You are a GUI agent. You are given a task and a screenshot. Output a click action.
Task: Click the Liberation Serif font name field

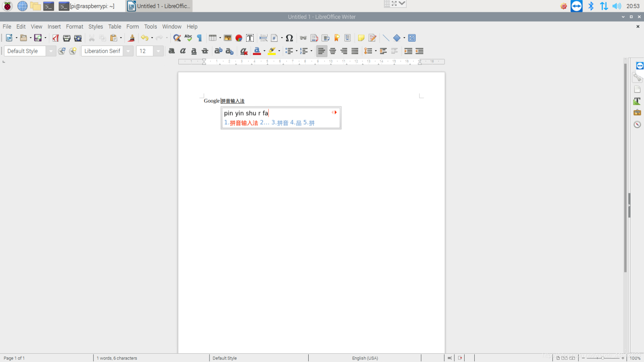click(102, 51)
